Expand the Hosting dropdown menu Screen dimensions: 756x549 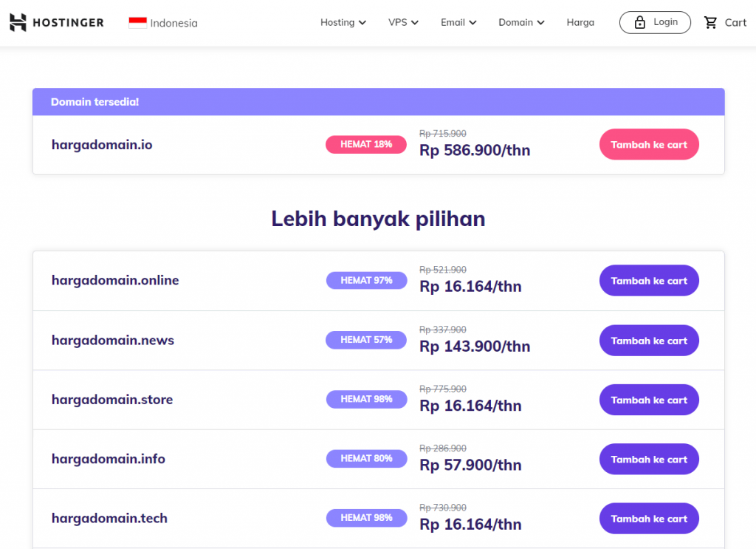pos(343,22)
